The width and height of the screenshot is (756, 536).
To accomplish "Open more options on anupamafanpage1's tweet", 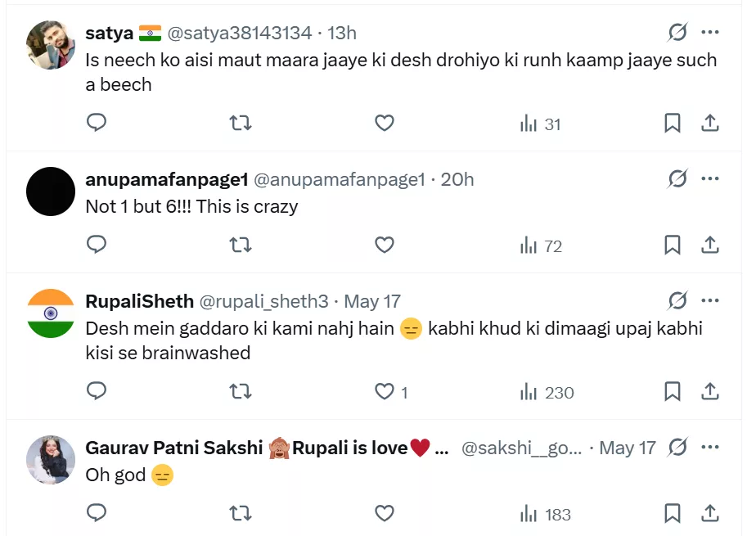I will click(x=710, y=179).
